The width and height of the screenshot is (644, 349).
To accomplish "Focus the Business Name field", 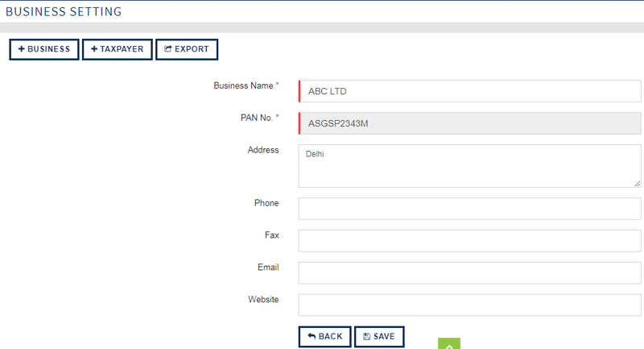I will 470,91.
